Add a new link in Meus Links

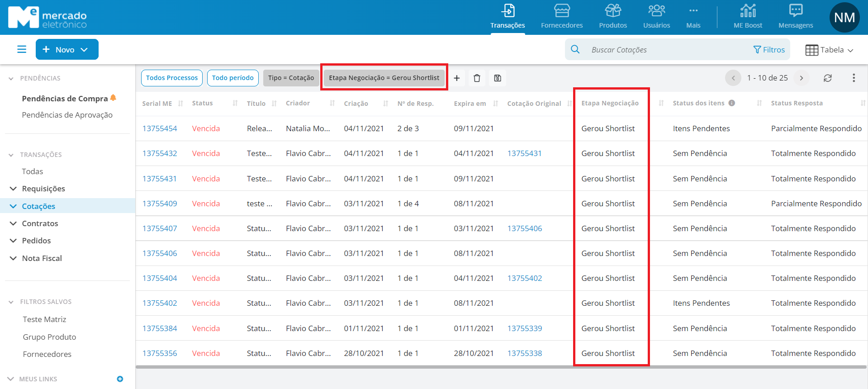tap(120, 379)
